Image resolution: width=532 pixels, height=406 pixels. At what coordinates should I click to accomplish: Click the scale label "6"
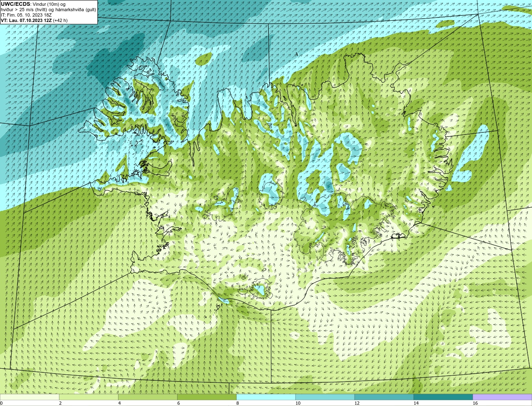tap(178, 403)
